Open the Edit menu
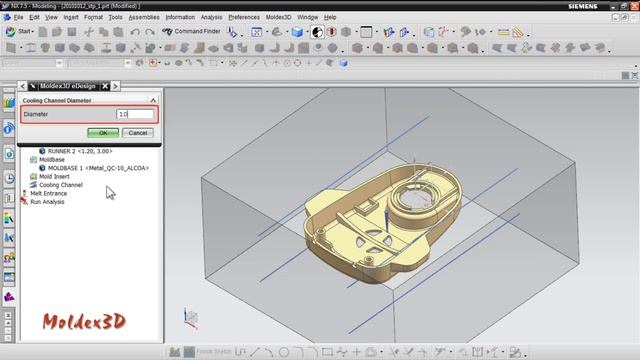This screenshot has width=640, height=360. point(34,17)
